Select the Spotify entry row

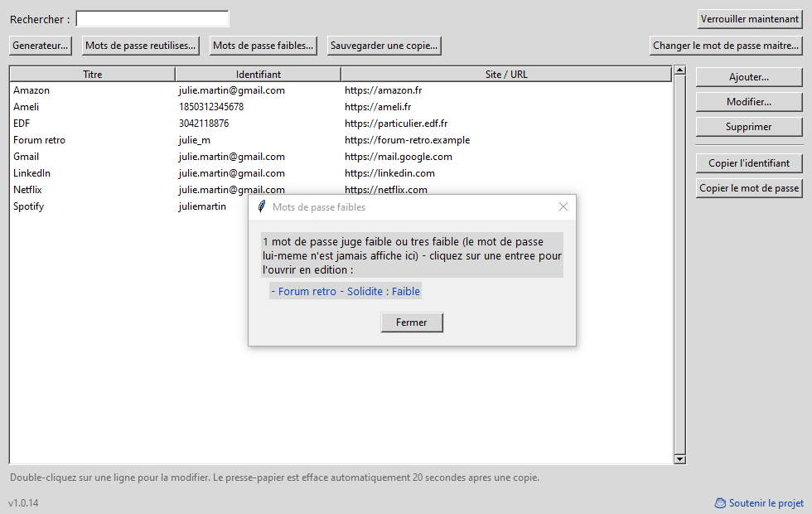[129, 206]
